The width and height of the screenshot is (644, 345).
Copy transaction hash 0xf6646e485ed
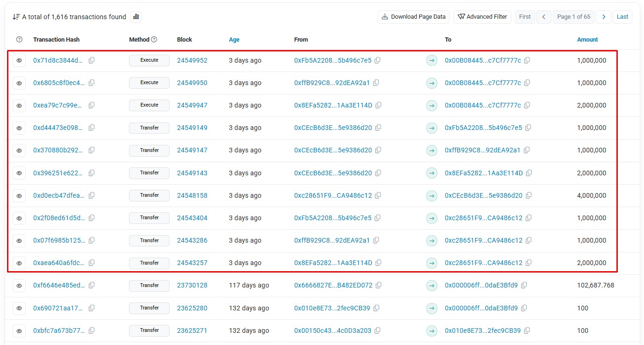[x=92, y=285]
